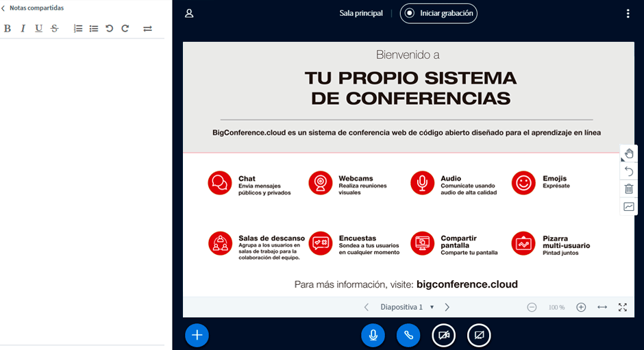This screenshot has height=350, width=644.
Task: Go to the next slide
Action: point(447,307)
